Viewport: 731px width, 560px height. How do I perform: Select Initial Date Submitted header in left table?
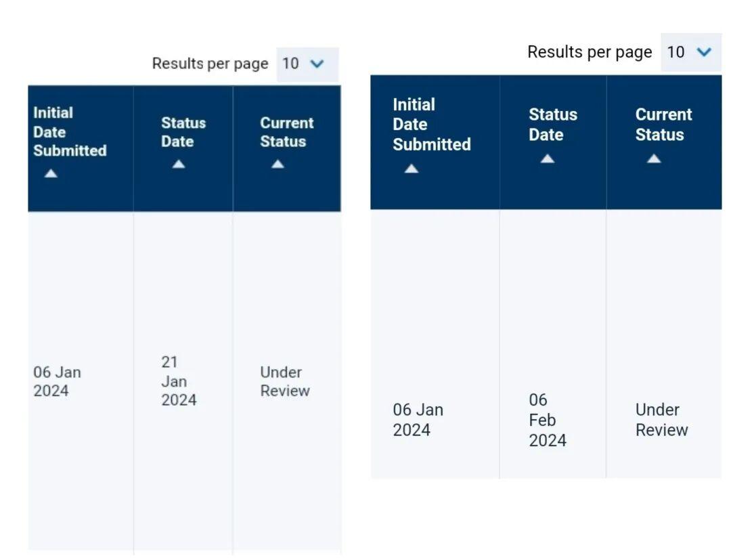pyautogui.click(x=69, y=132)
